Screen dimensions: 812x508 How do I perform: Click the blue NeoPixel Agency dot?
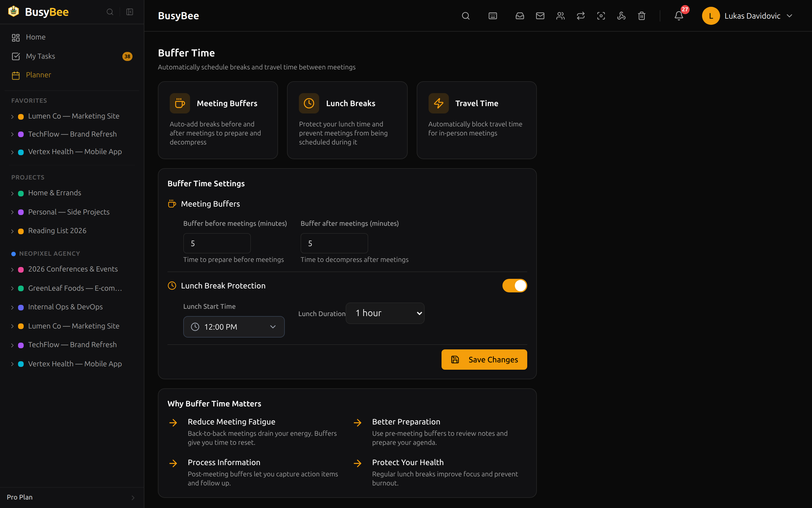(x=14, y=254)
